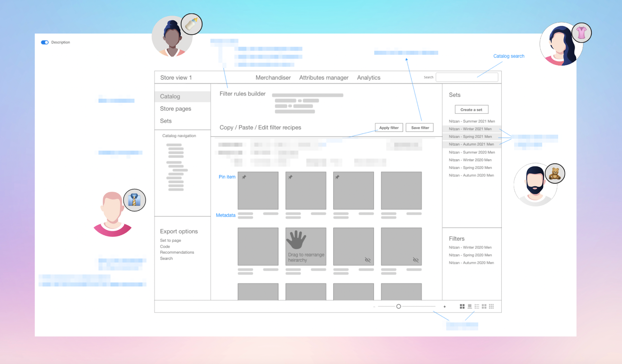Open the Analytics tab
The height and width of the screenshot is (364, 622).
click(369, 78)
